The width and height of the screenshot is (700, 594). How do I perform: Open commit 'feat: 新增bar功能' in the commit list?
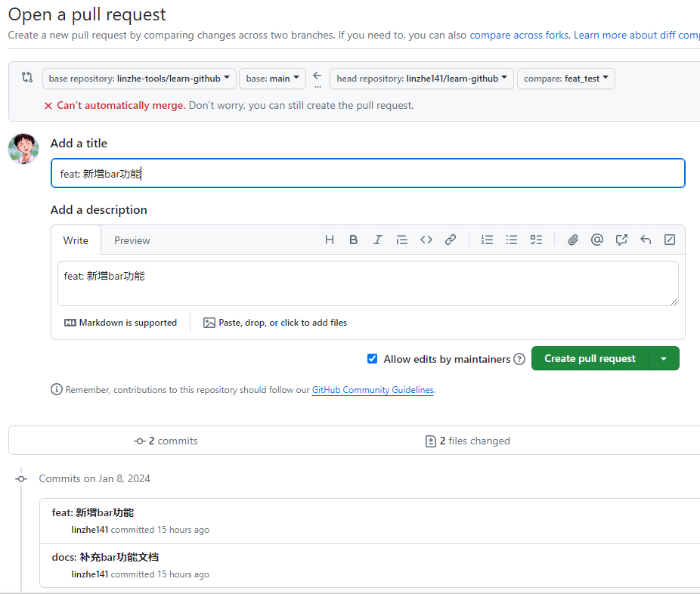pos(93,513)
